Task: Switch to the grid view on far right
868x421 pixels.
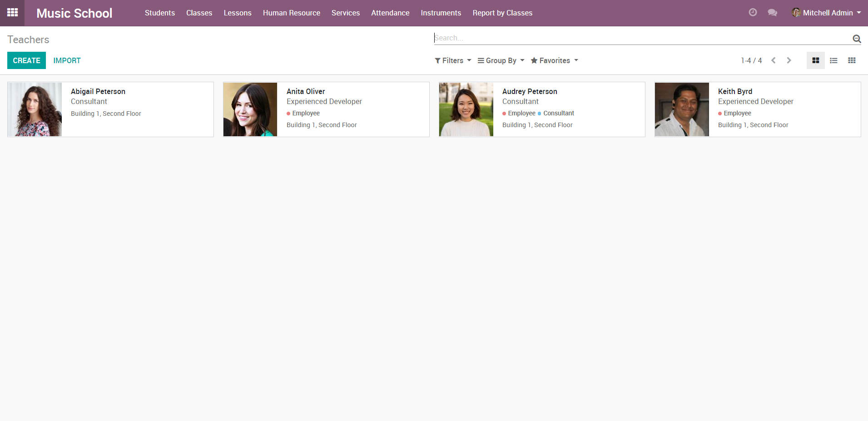Action: [x=852, y=60]
